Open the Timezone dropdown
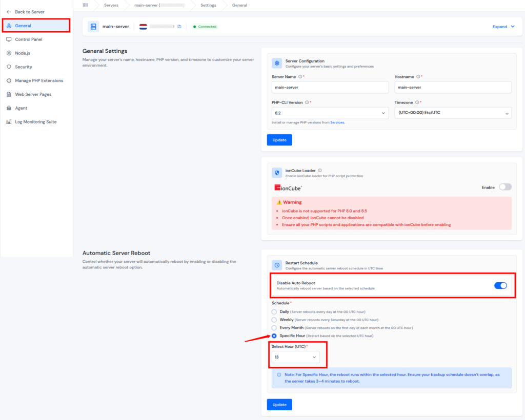The height and width of the screenshot is (420, 525). tap(453, 113)
